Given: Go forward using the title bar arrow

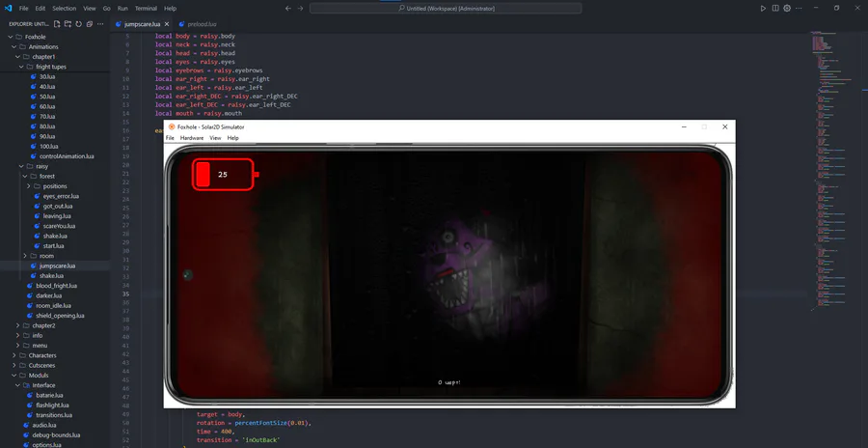Looking at the screenshot, I should click(301, 9).
